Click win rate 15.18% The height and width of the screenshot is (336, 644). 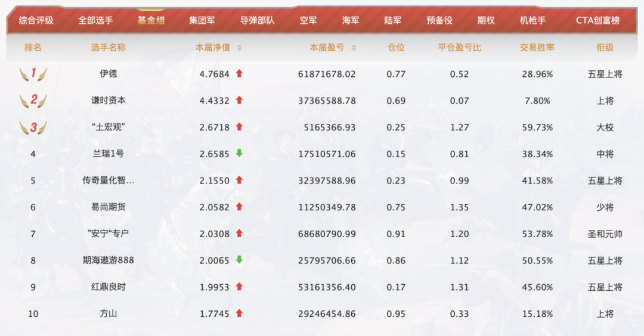(x=537, y=315)
